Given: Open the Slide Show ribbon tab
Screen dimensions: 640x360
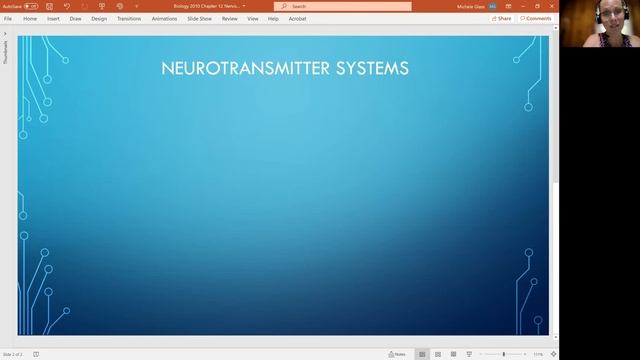Looking at the screenshot, I should 199,19.
